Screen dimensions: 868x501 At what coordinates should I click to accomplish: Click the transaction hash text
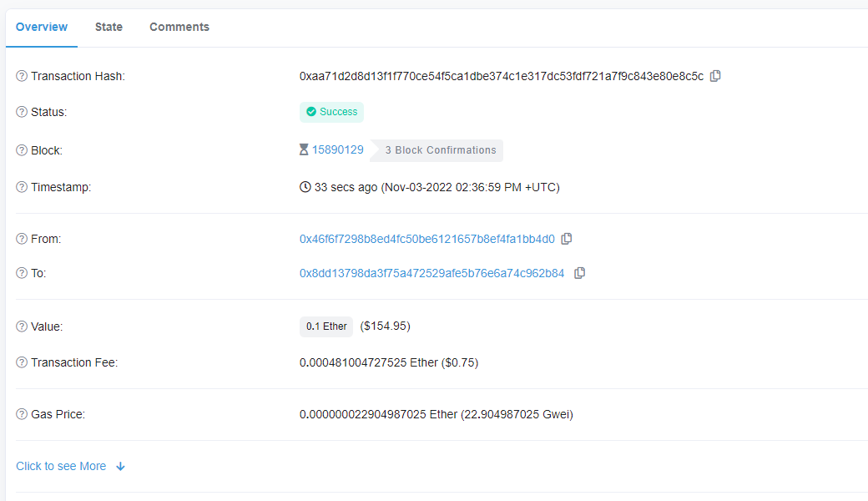point(502,76)
